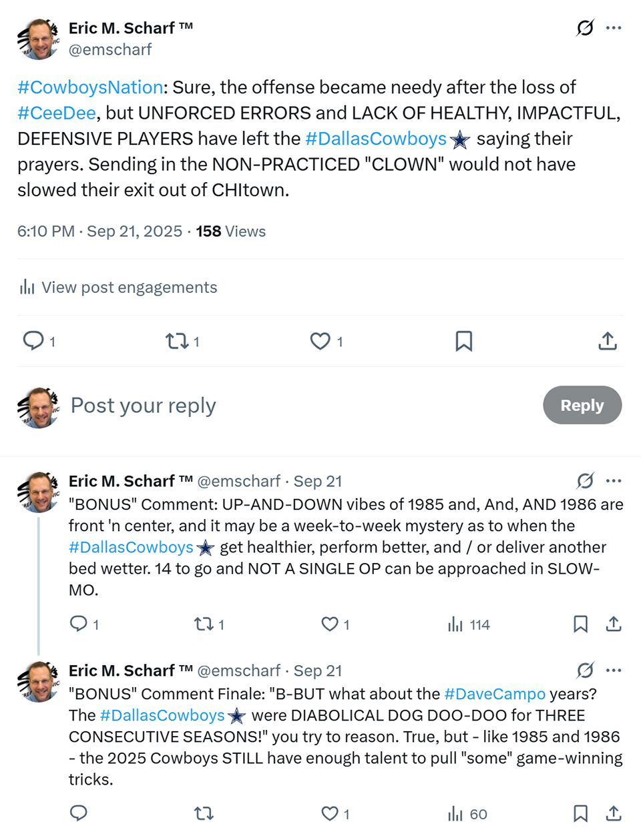Bookmark the BONUS Comment Finale post

tap(581, 813)
